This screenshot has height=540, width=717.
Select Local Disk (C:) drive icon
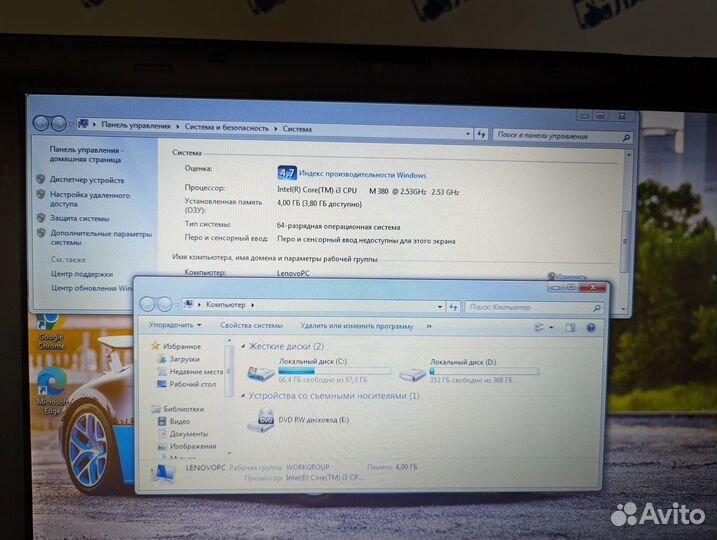tap(261, 373)
